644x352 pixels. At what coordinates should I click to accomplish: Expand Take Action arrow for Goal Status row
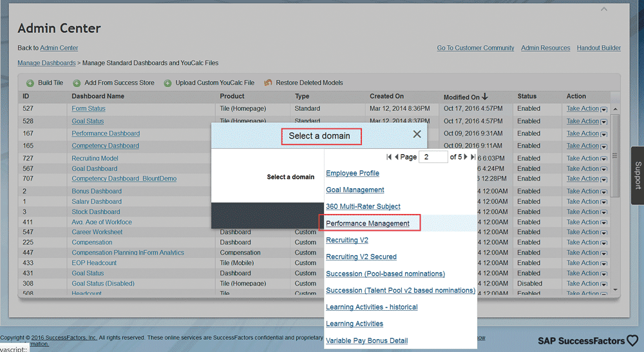pos(603,122)
